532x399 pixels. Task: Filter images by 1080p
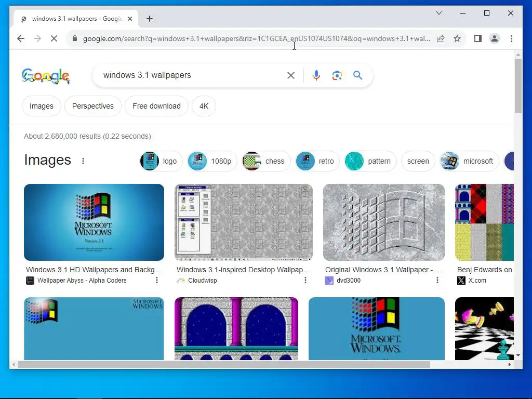pos(212,161)
